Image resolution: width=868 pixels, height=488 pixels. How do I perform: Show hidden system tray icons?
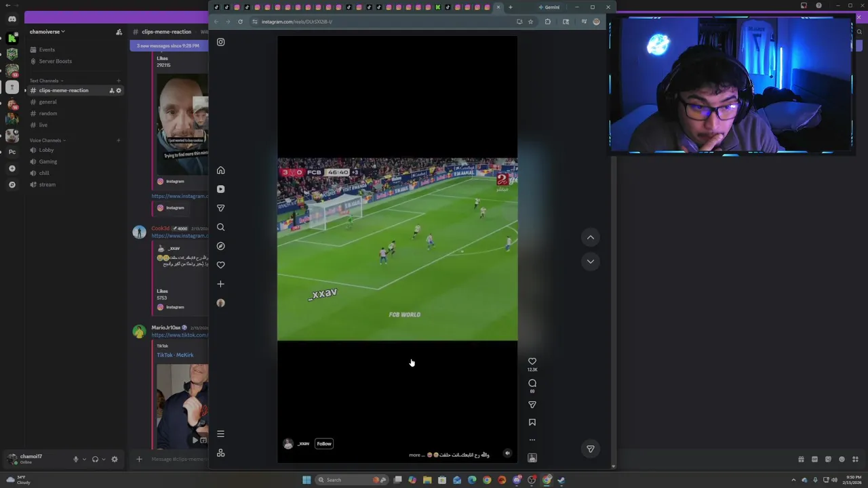click(793, 480)
